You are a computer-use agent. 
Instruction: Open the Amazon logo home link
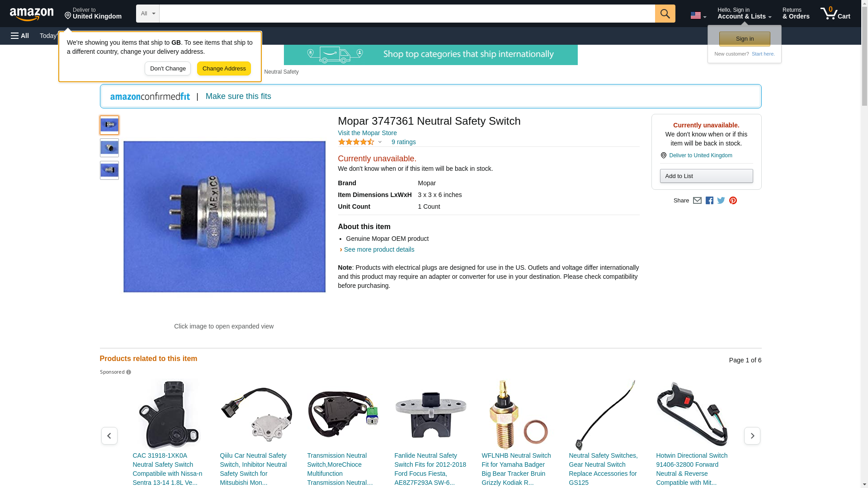pyautogui.click(x=32, y=14)
